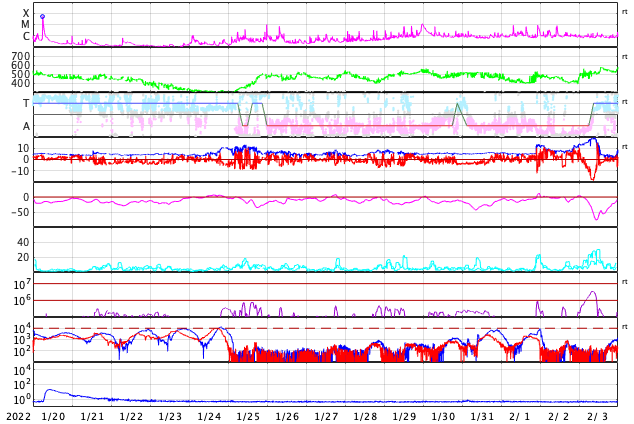This screenshot has width=634, height=424.
Task: Select the 1/21 date label
Action: [92, 417]
